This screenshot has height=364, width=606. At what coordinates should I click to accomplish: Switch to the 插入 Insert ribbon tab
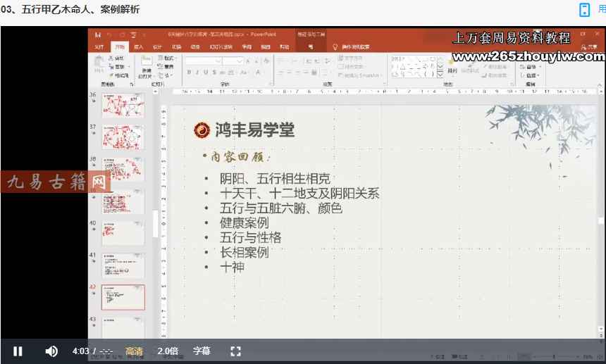[x=139, y=47]
